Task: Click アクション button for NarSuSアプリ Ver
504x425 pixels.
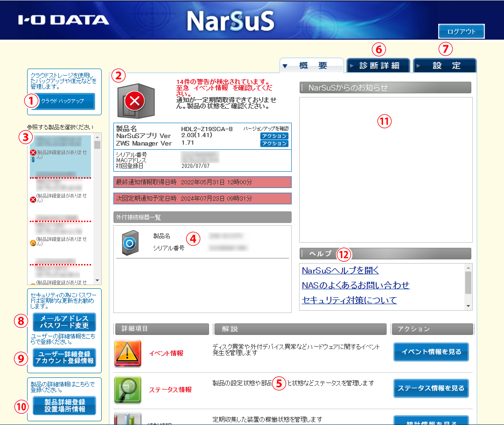Action: click(x=274, y=136)
